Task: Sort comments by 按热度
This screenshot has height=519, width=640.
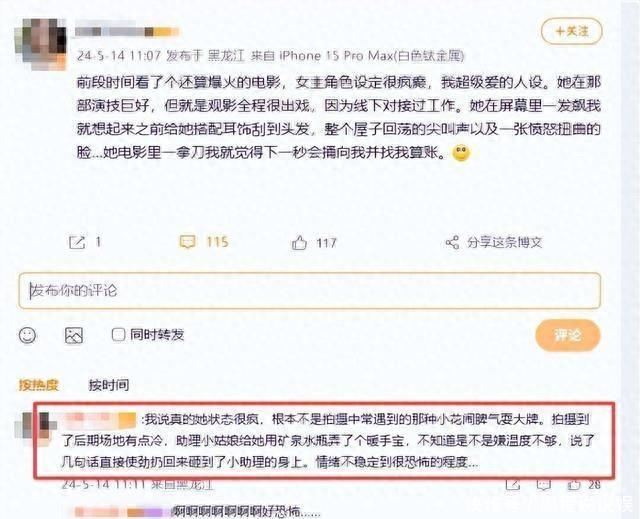Action: pos(39,385)
